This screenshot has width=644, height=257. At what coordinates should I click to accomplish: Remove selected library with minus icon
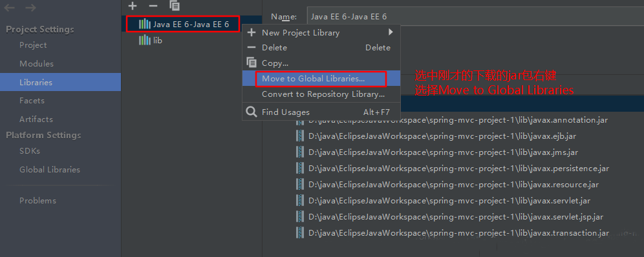[153, 6]
